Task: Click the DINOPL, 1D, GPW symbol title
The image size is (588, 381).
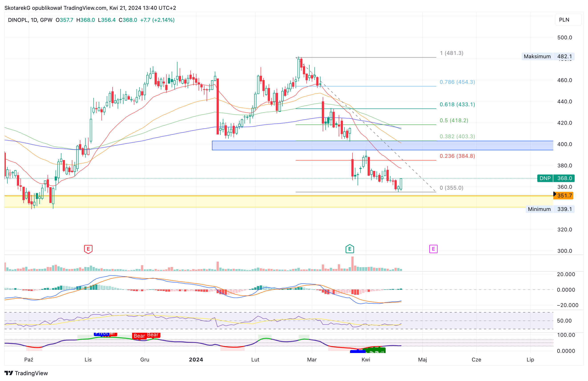Action: [30, 20]
